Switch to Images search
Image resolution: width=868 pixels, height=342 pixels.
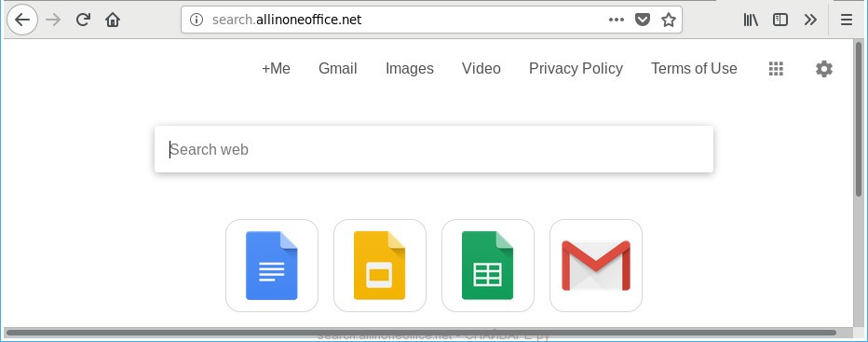[410, 68]
